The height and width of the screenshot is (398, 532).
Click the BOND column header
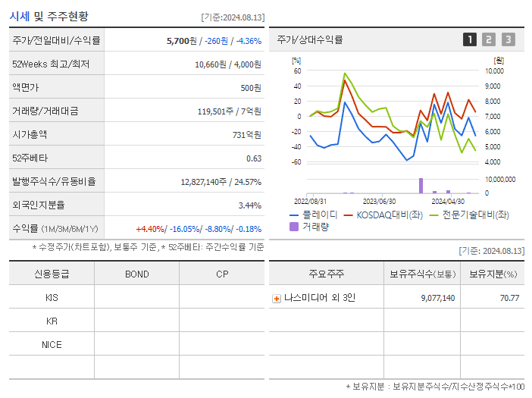pos(137,274)
